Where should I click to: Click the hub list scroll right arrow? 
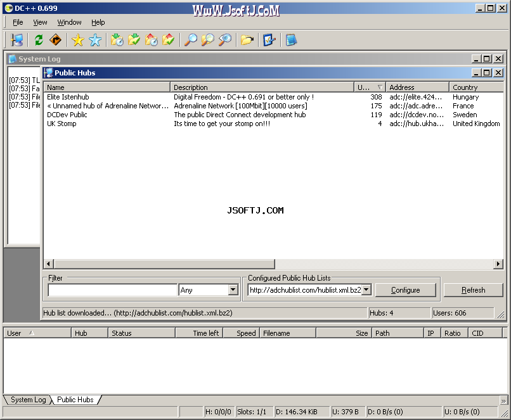(x=498, y=264)
